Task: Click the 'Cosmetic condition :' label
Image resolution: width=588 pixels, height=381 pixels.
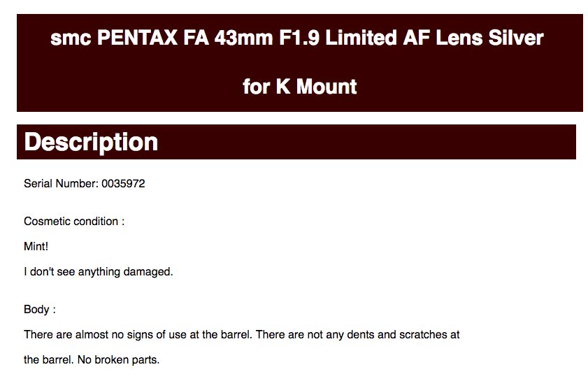Action: click(x=74, y=222)
